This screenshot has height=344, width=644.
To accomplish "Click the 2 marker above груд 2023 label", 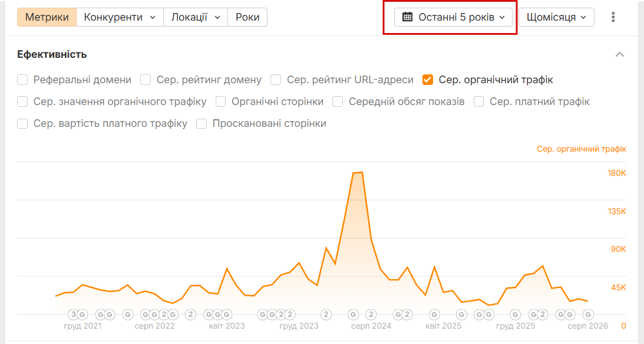I will (290, 314).
